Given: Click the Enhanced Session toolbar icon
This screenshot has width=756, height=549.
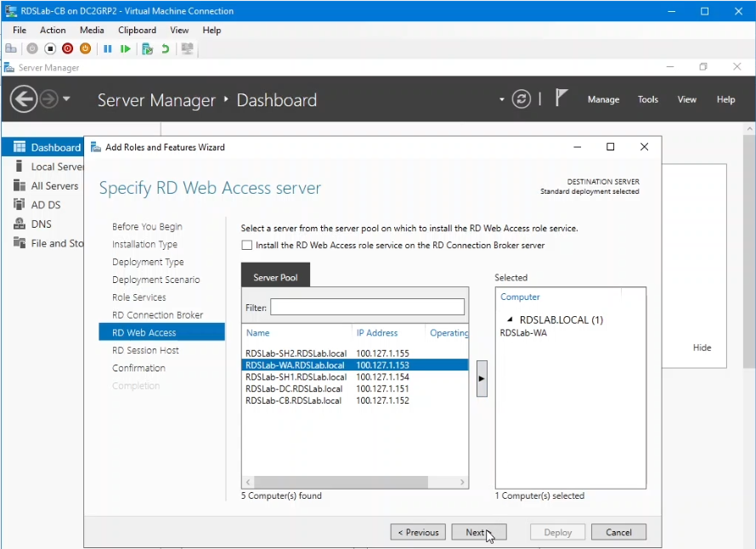Looking at the screenshot, I should [188, 48].
